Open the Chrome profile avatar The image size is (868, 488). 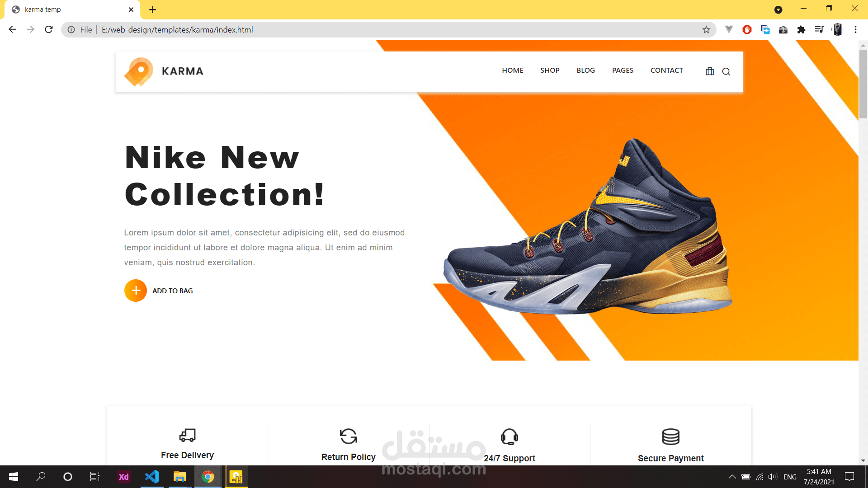click(837, 30)
